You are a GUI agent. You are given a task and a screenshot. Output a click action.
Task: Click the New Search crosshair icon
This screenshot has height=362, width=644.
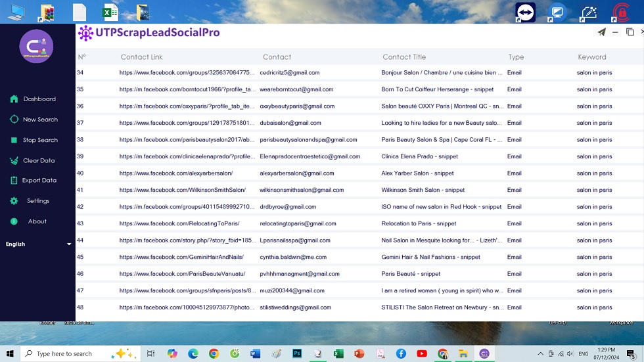coord(14,120)
